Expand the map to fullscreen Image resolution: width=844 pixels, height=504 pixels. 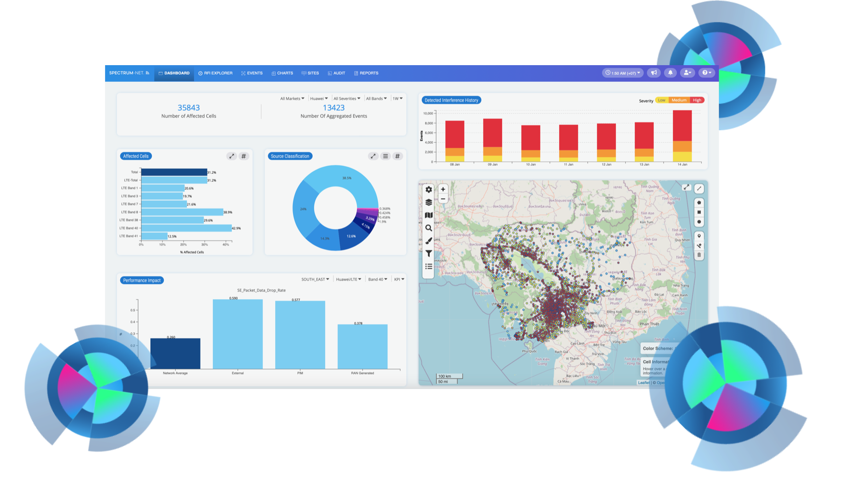686,187
